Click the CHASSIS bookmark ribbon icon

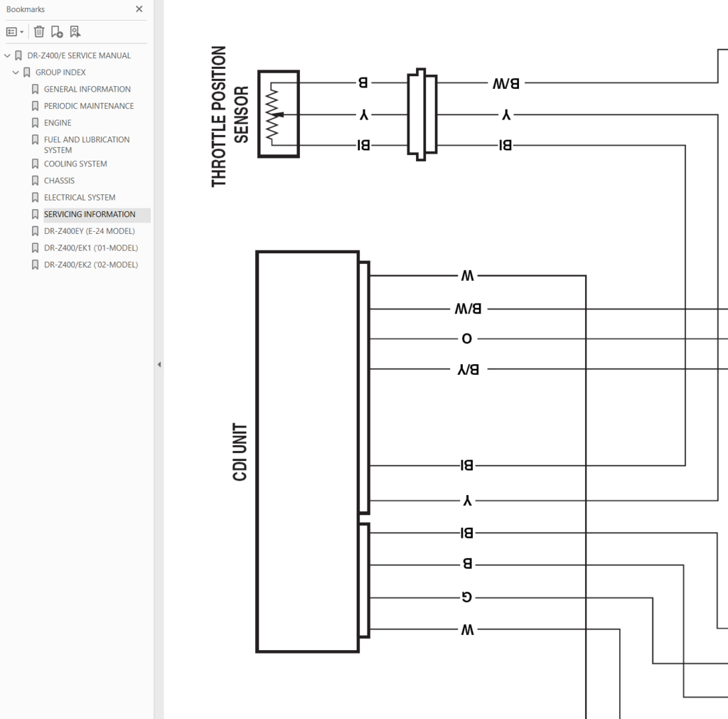click(35, 180)
